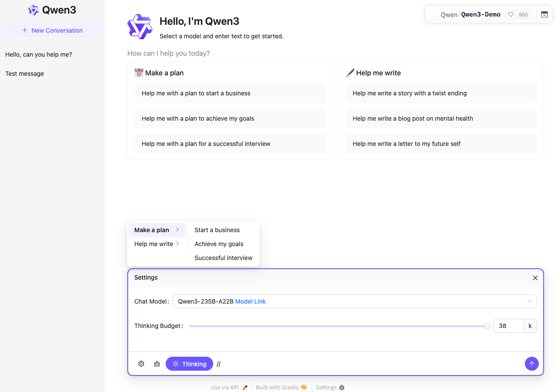558x392 pixels.
Task: Click the Thinking Budget value field showing 38
Action: 508,326
